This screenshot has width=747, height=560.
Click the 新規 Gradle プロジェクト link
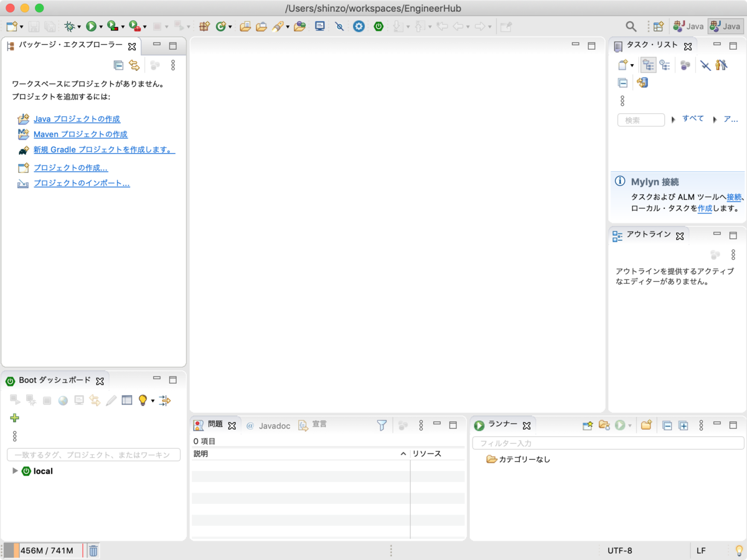tap(104, 150)
